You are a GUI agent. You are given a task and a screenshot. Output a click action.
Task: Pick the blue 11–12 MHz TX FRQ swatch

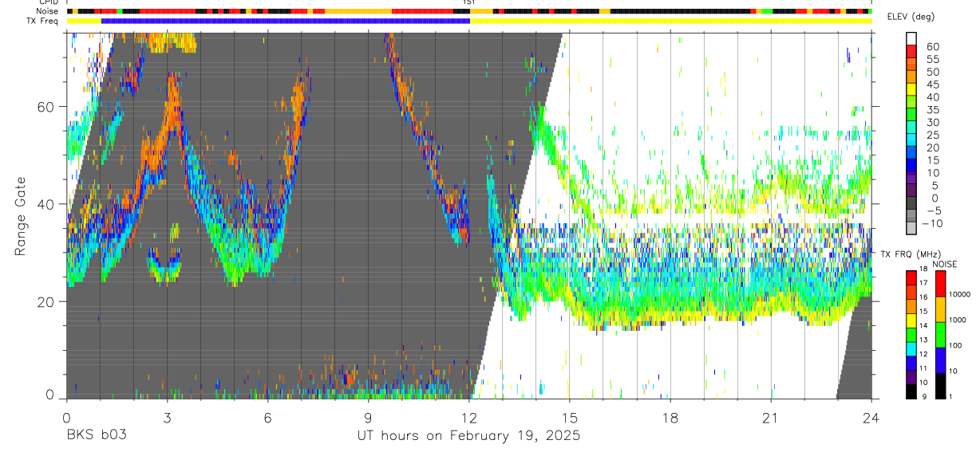[x=911, y=362]
